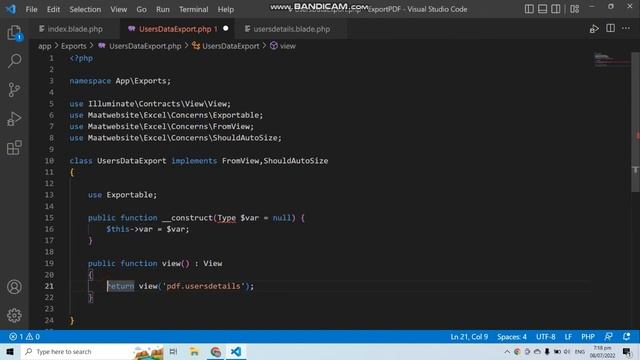Click 'use Exportable;' on line 13
The image size is (640, 360).
[122, 195]
